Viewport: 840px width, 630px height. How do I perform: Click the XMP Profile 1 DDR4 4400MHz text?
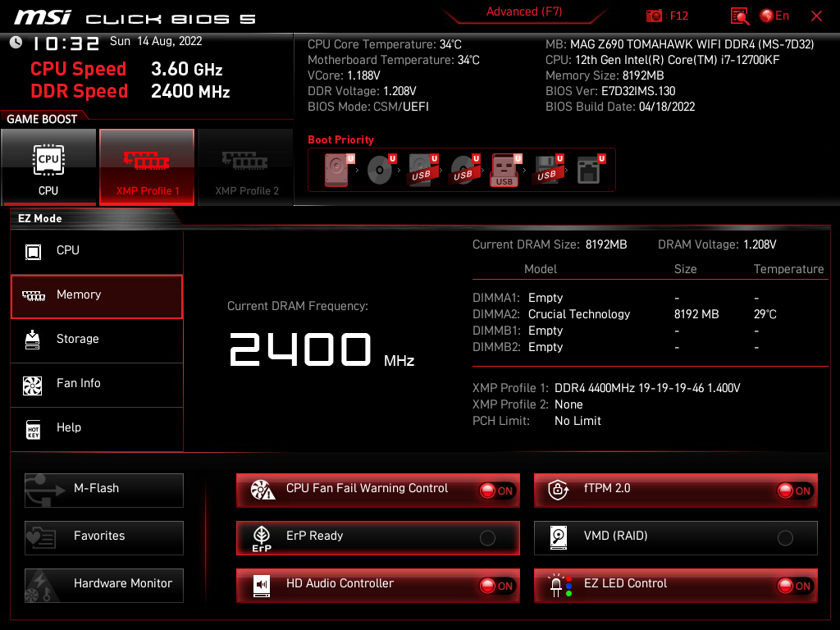coord(647,388)
